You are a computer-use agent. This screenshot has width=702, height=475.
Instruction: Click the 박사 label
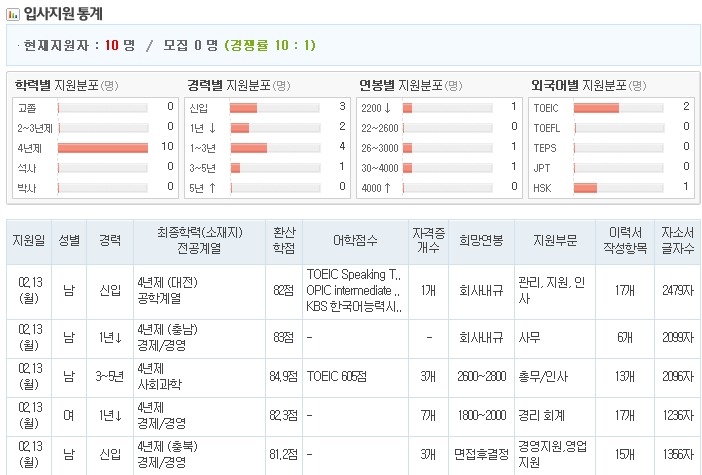click(27, 188)
